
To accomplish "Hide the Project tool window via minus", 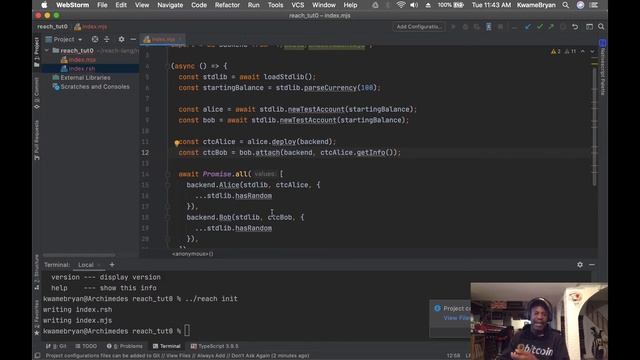I will (x=133, y=39).
